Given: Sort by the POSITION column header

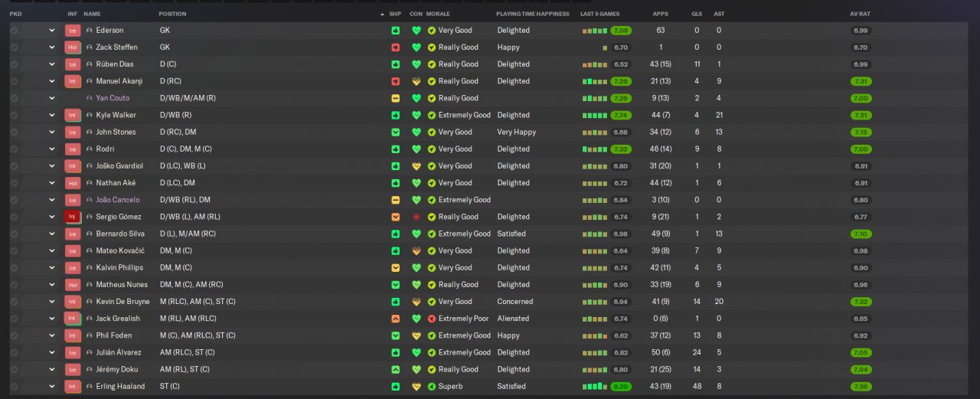Looking at the screenshot, I should coord(172,14).
